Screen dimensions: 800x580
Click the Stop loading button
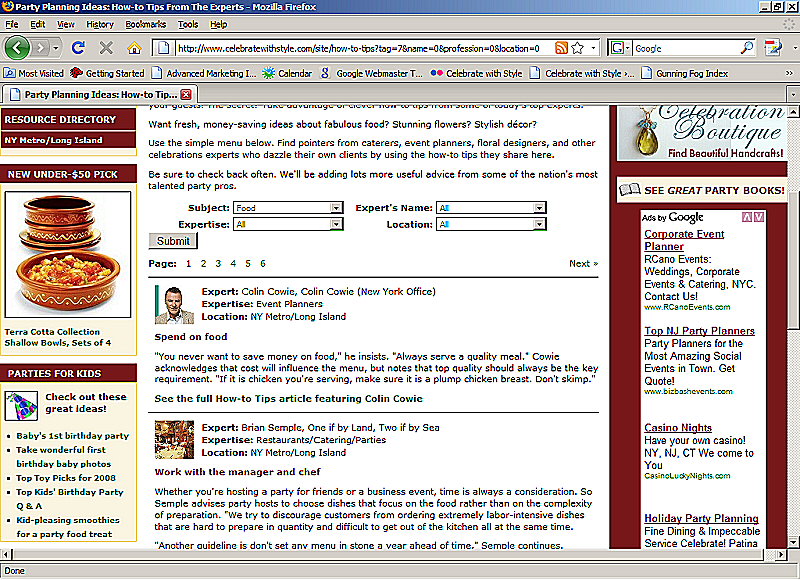106,47
